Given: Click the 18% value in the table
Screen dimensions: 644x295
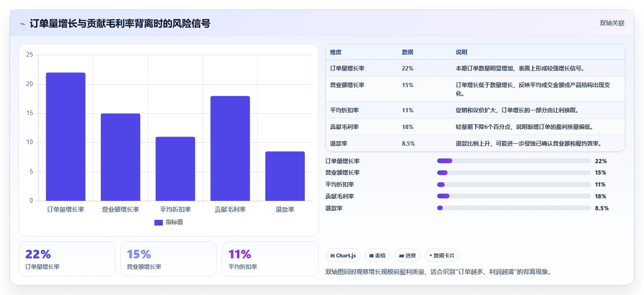Looking at the screenshot, I should (x=408, y=127).
